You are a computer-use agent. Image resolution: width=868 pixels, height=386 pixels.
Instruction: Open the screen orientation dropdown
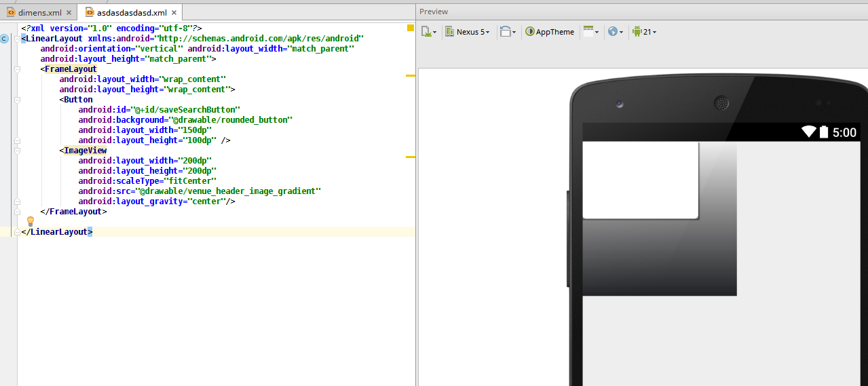point(508,31)
